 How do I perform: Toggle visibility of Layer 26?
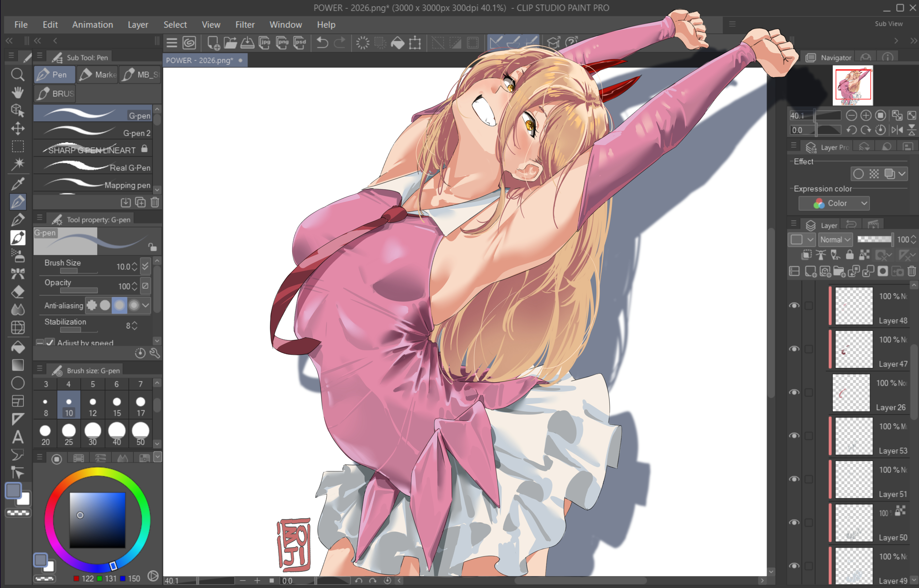click(x=795, y=393)
